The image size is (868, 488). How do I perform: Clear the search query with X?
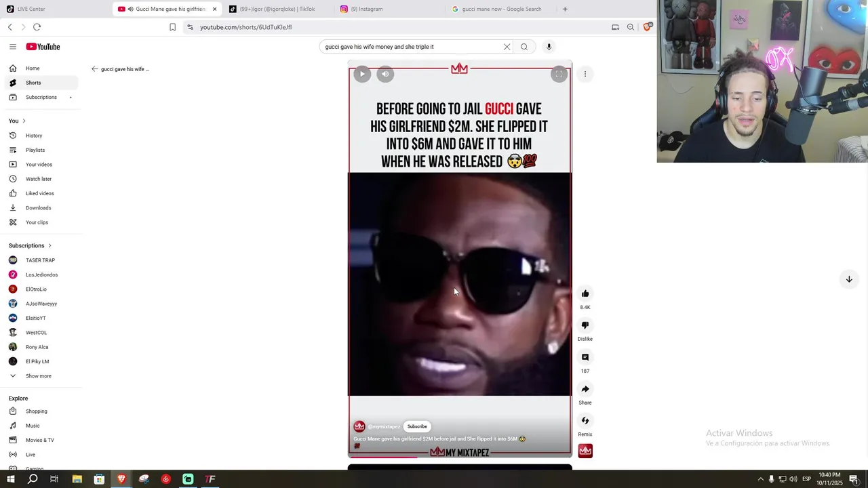[507, 47]
